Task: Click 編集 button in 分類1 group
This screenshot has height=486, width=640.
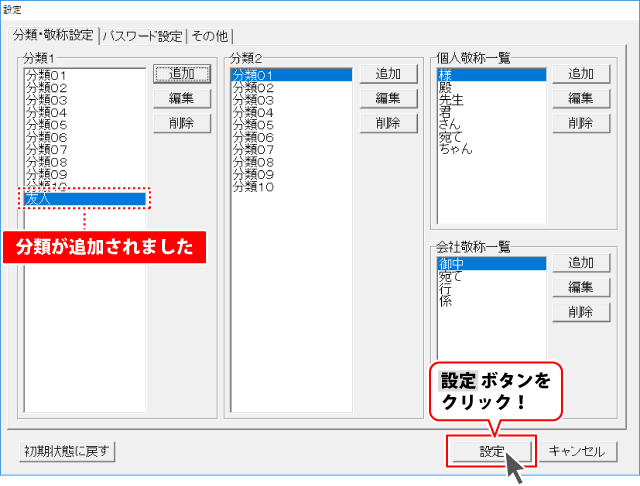Action: [x=181, y=98]
